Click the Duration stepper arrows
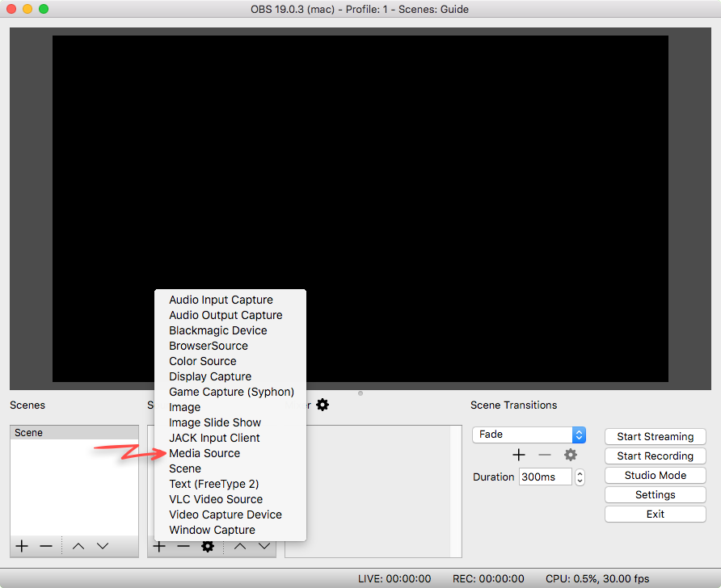Screen dimensions: 721x588 (x=580, y=477)
